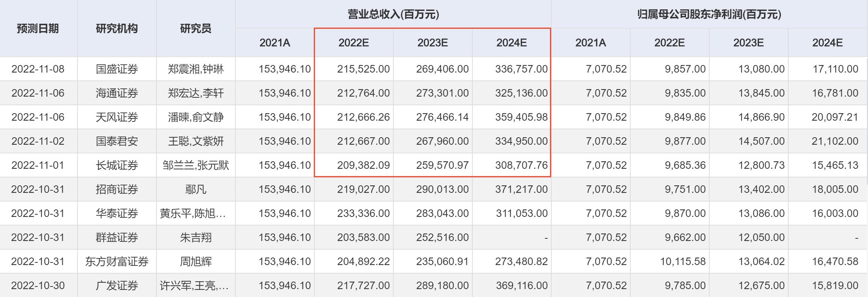This screenshot has width=868, height=297.
Task: Open the 华泰证券 institution entry
Action: 117,214
